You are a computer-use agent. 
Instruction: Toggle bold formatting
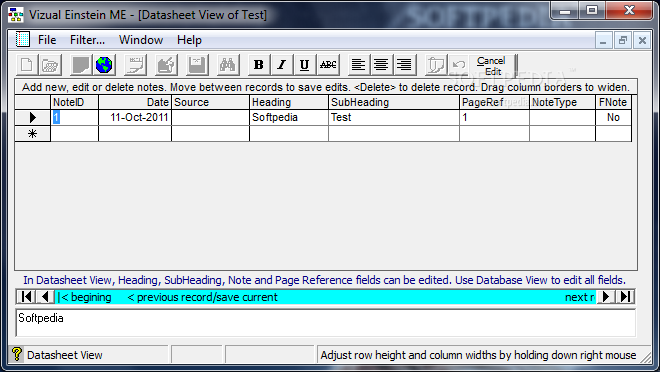[259, 65]
